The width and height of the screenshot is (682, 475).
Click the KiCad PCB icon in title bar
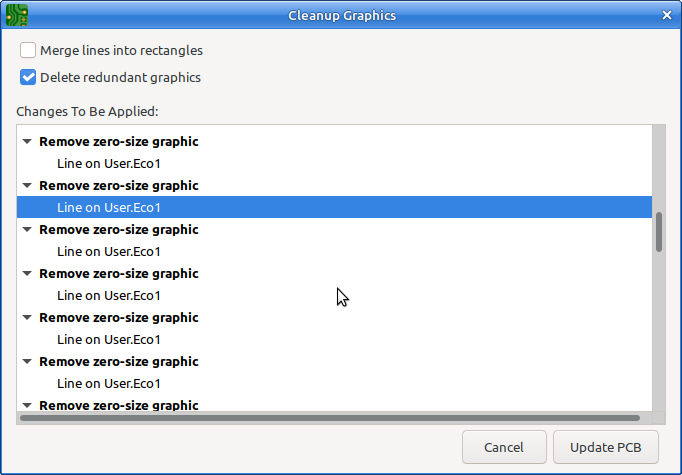coord(17,15)
